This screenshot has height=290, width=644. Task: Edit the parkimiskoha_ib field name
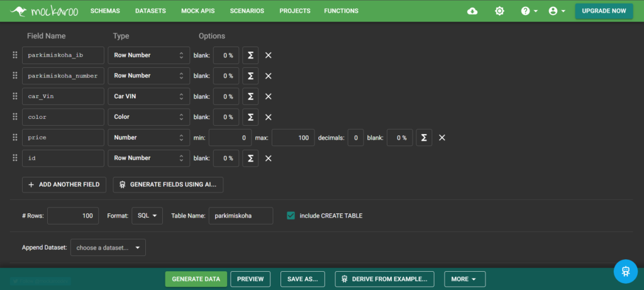point(64,55)
